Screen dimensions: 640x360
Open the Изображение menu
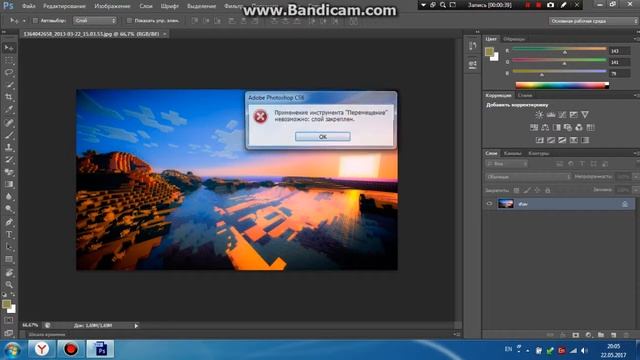pyautogui.click(x=112, y=6)
